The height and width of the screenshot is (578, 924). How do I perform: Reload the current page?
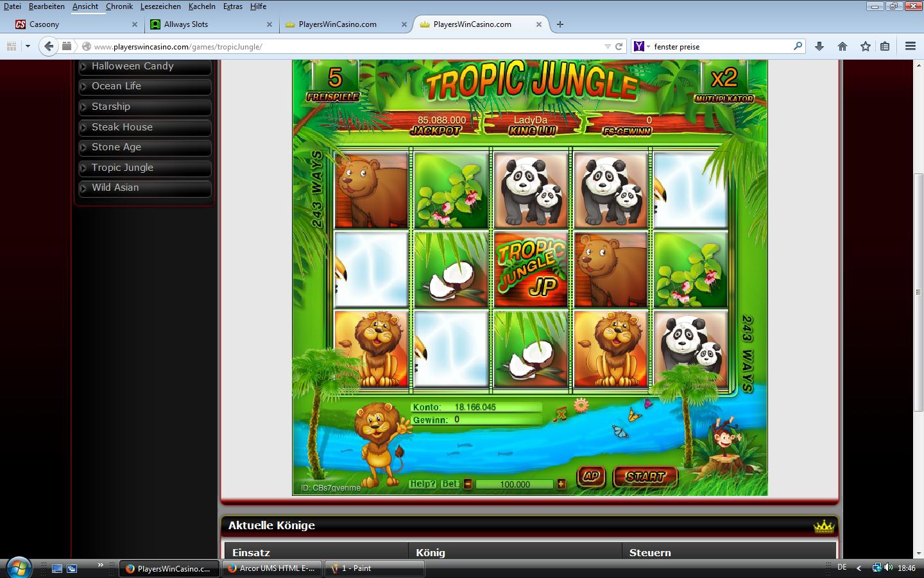pos(619,46)
